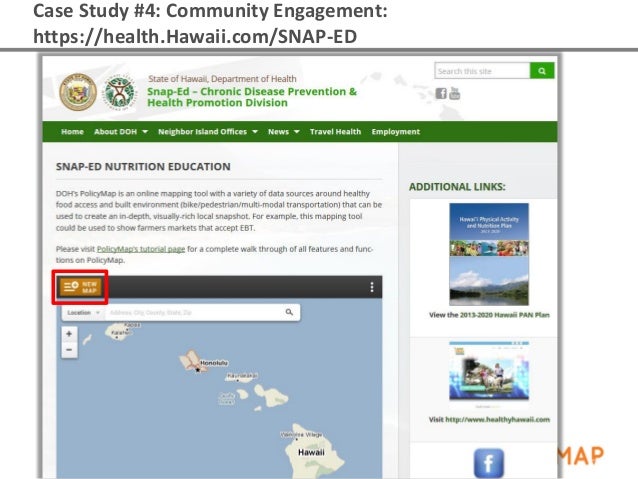Image resolution: width=638 pixels, height=479 pixels.
Task: Focus the Search this site field
Action: tap(483, 71)
